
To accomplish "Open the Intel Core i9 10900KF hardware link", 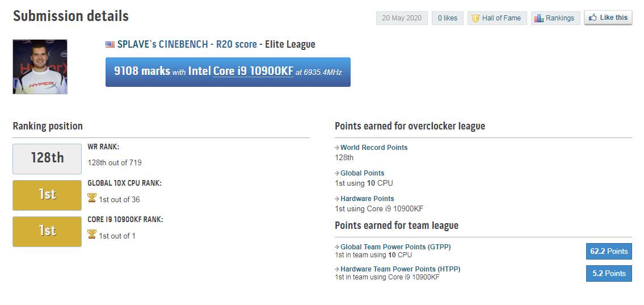I will pos(253,72).
